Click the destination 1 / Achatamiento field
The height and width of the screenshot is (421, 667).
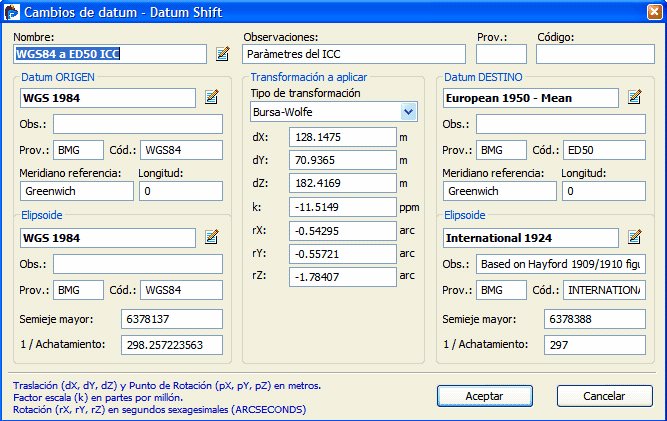594,345
